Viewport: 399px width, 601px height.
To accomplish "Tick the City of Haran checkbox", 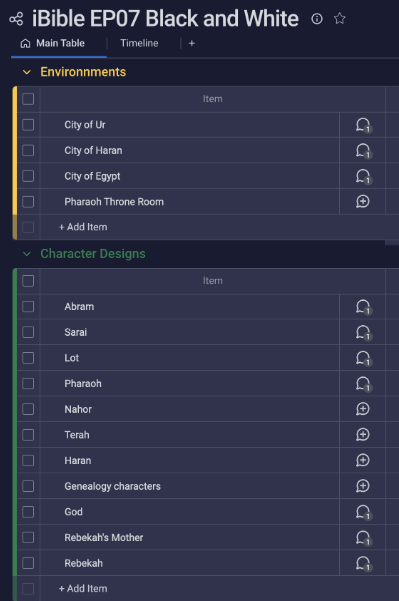I will coord(28,150).
